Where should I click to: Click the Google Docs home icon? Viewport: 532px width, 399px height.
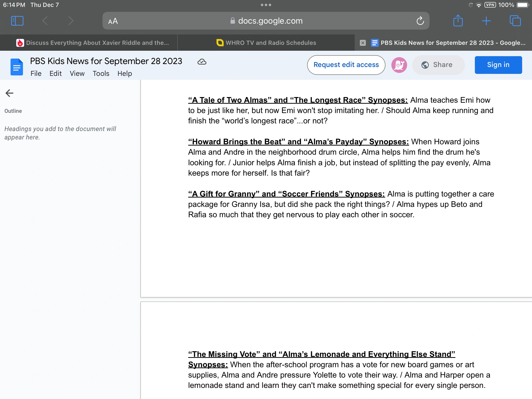click(x=17, y=67)
